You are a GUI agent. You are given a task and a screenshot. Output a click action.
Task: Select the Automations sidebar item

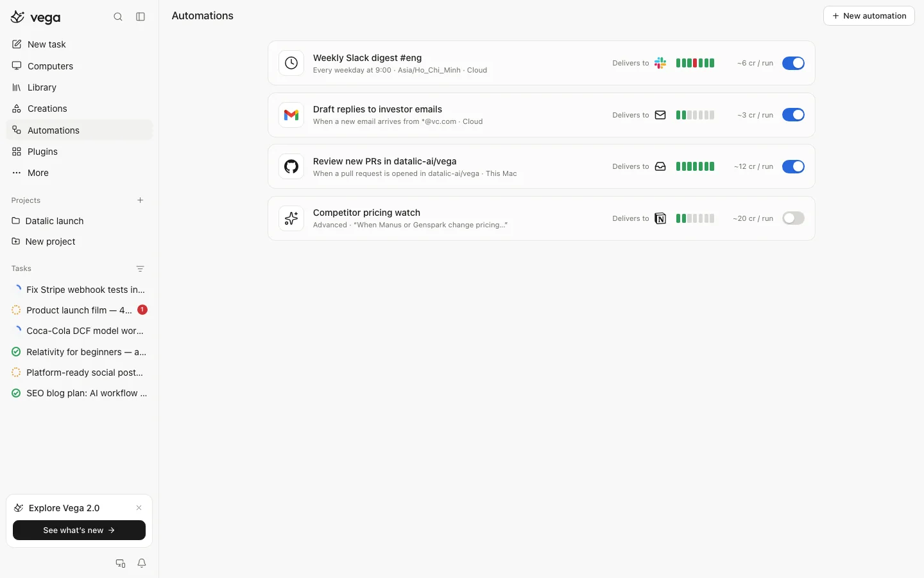pyautogui.click(x=80, y=130)
